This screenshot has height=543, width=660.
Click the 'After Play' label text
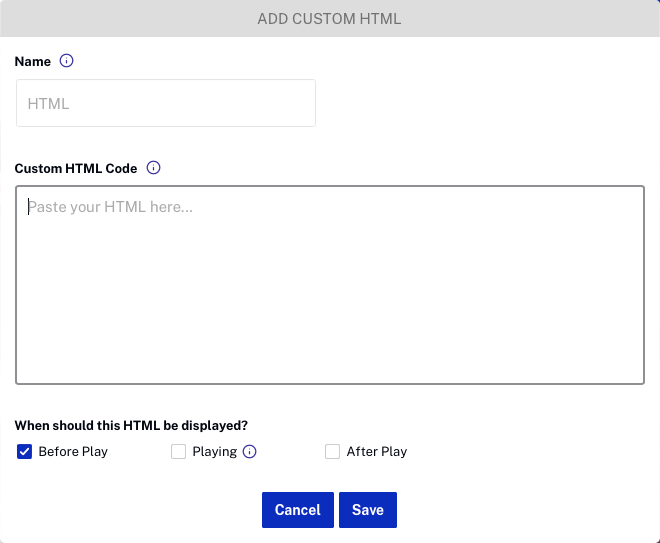click(376, 452)
